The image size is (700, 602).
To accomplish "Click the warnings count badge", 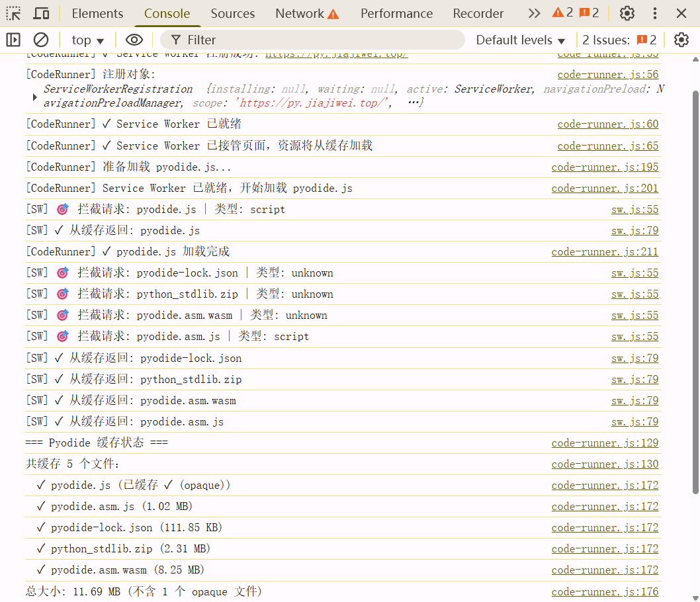I will [x=562, y=13].
